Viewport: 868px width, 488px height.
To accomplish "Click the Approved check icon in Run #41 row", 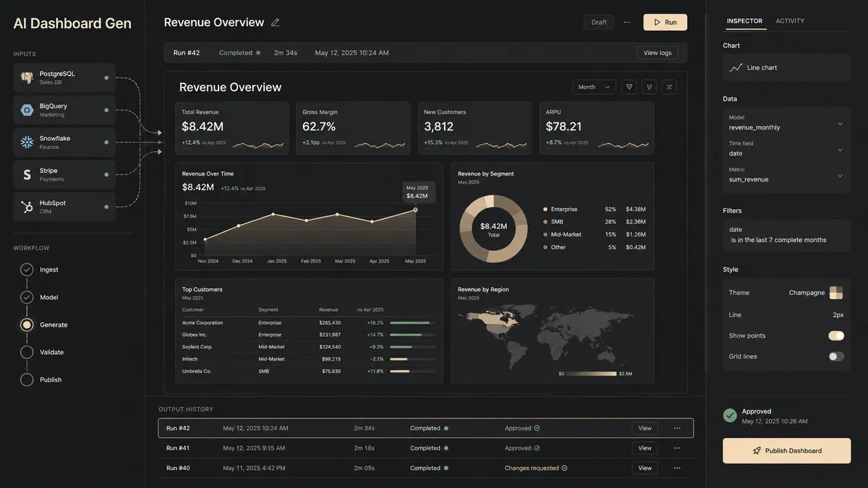I will (537, 448).
